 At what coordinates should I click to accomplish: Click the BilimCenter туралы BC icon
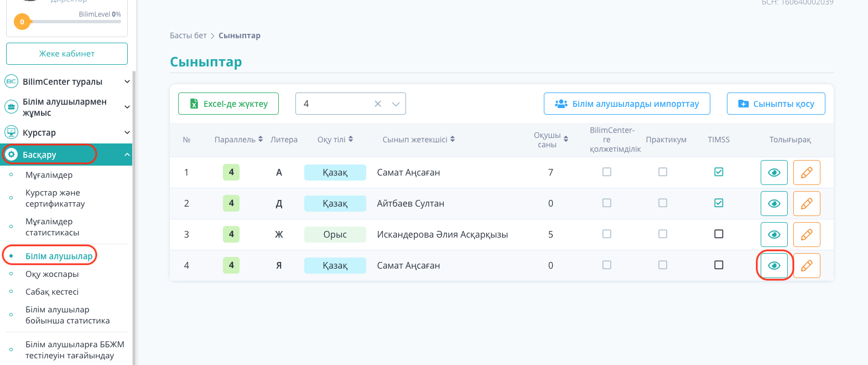tap(11, 81)
